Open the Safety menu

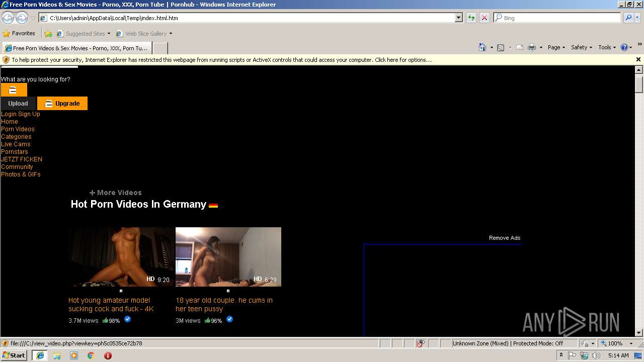tap(581, 47)
